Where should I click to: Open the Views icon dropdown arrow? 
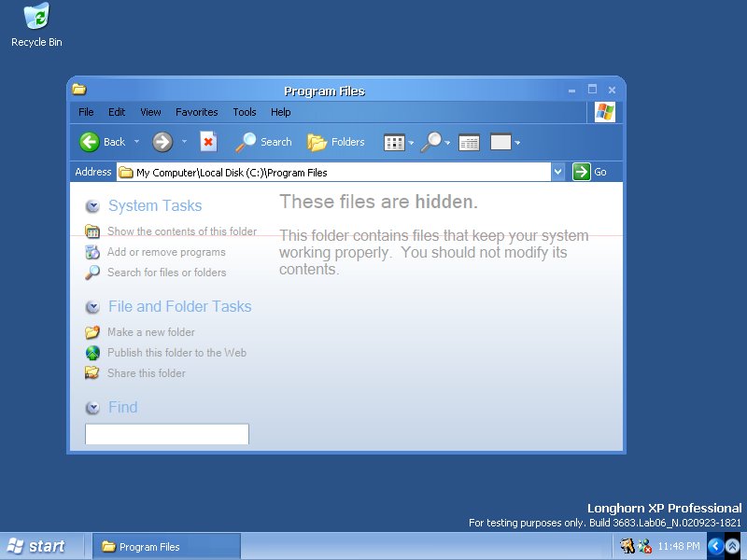(x=411, y=143)
